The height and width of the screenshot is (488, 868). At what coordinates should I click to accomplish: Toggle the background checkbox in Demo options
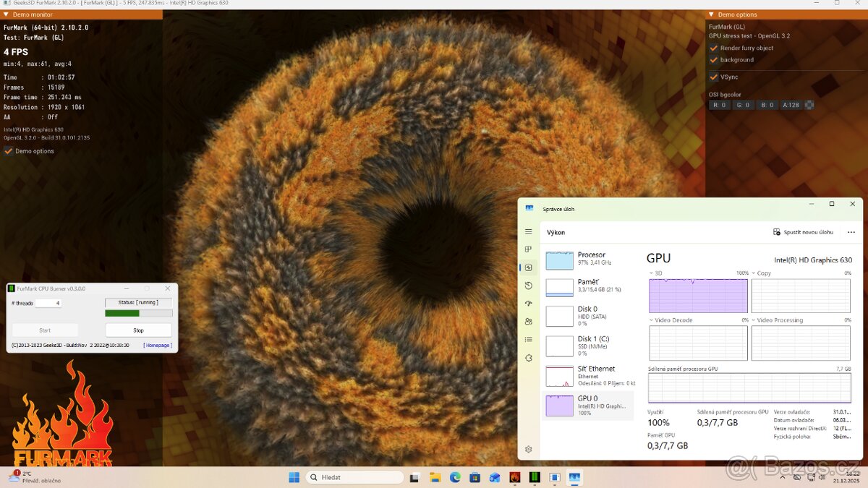tap(714, 60)
